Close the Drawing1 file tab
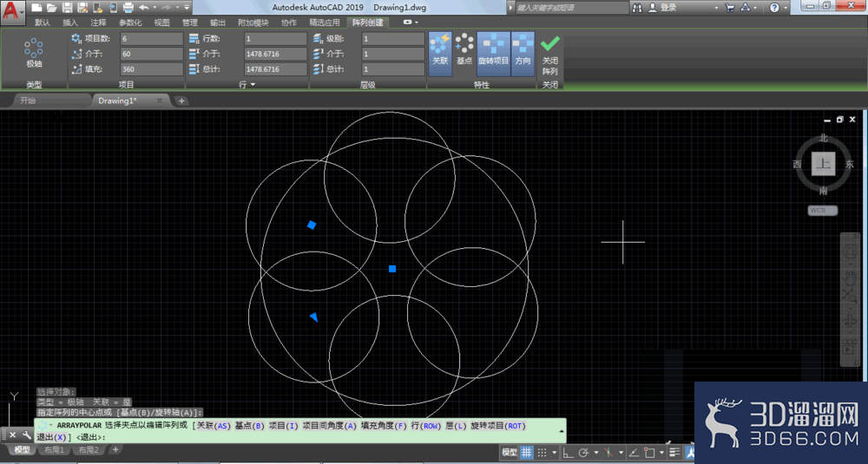This screenshot has height=464, width=868. pyautogui.click(x=160, y=101)
